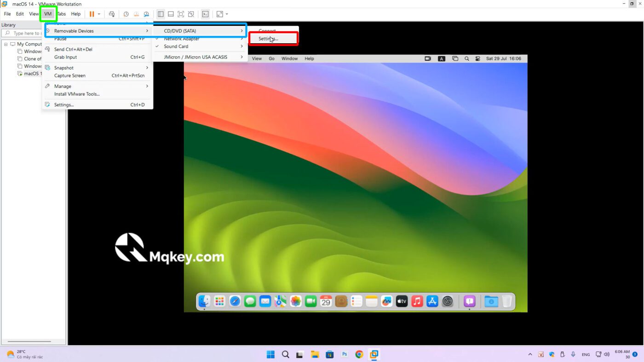Expand the Manage submenu
The image size is (644, 362).
click(x=97, y=86)
